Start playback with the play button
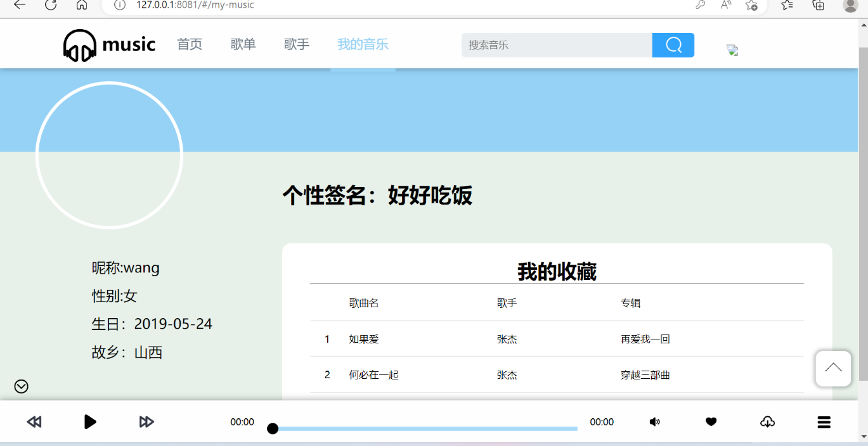The width and height of the screenshot is (868, 446). pos(90,422)
